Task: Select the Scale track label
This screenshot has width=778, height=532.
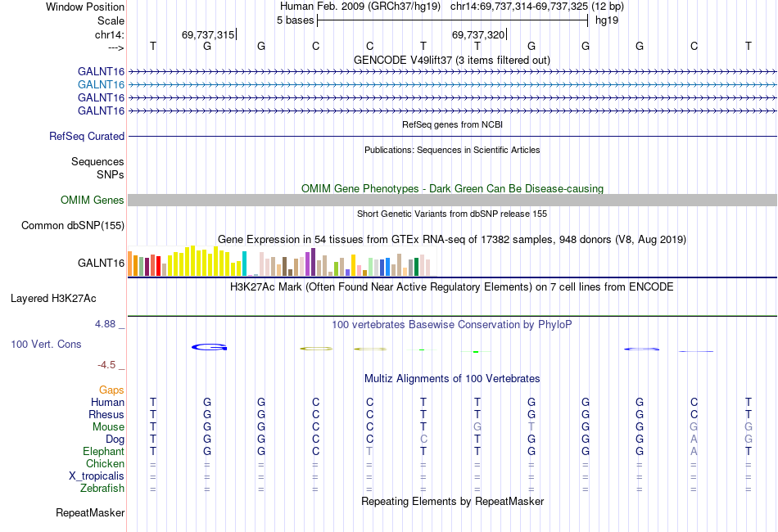Action: click(111, 20)
